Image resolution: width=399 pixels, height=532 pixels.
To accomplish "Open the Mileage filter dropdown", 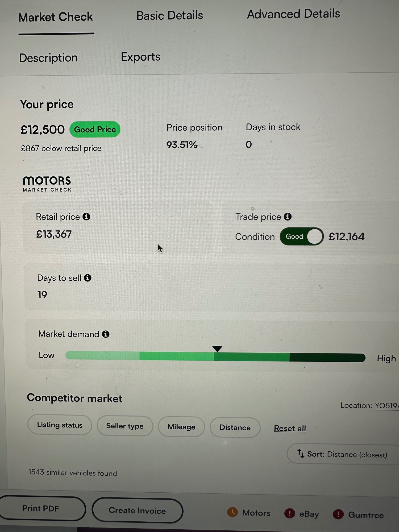I will tap(181, 427).
